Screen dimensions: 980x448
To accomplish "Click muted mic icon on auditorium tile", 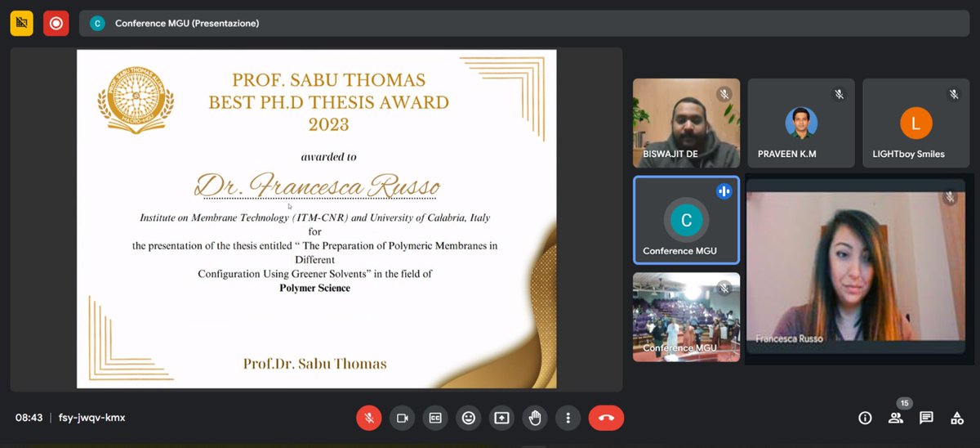I will [724, 289].
